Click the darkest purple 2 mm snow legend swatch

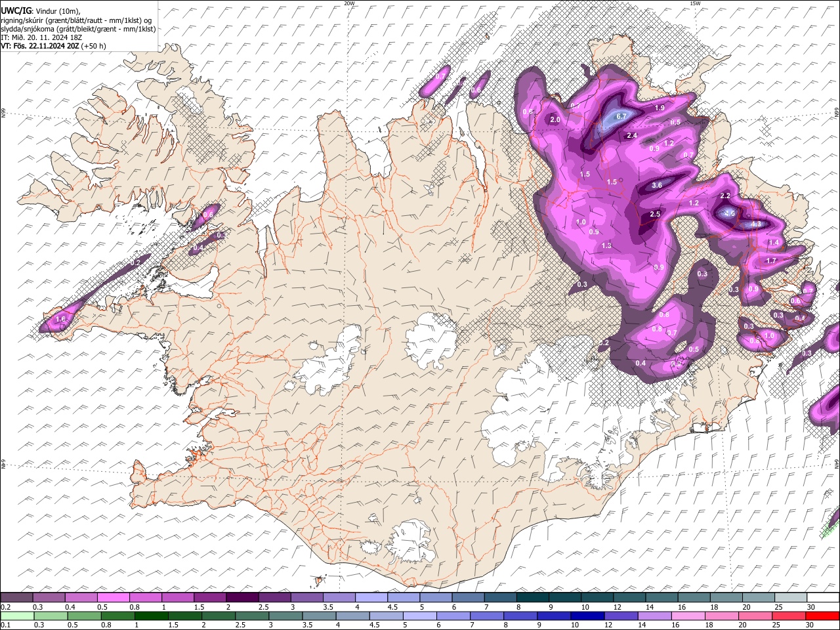pos(242,597)
